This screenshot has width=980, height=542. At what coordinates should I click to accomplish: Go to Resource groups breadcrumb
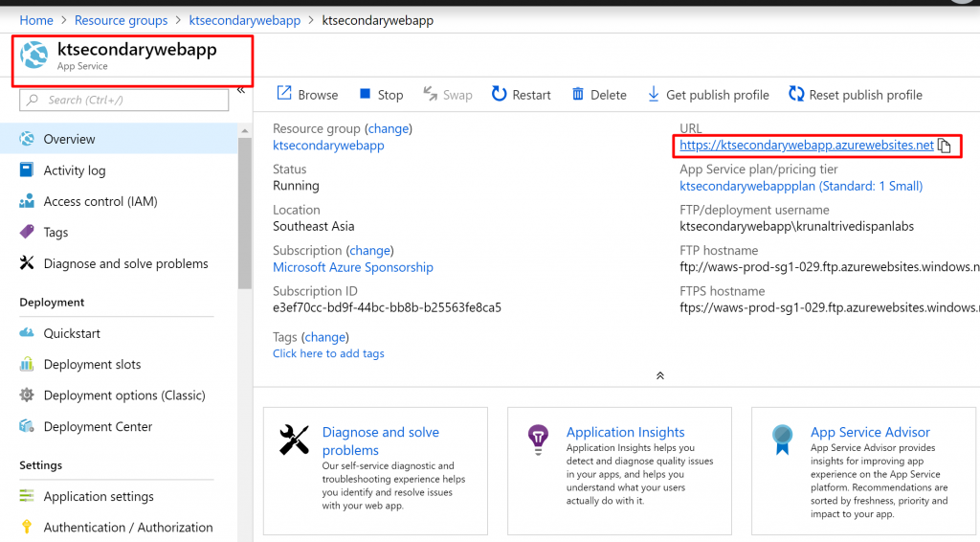[x=121, y=20]
